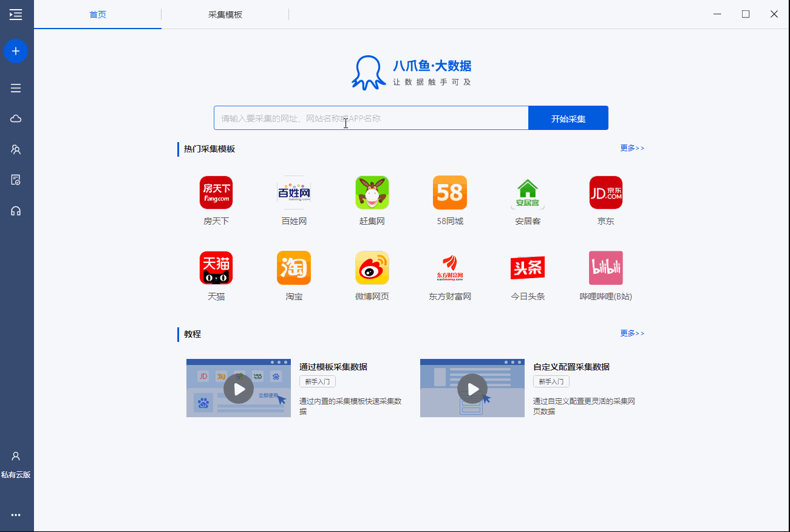Click the 八爪鱼 octopus logo
The width and height of the screenshot is (790, 532).
[x=369, y=73]
